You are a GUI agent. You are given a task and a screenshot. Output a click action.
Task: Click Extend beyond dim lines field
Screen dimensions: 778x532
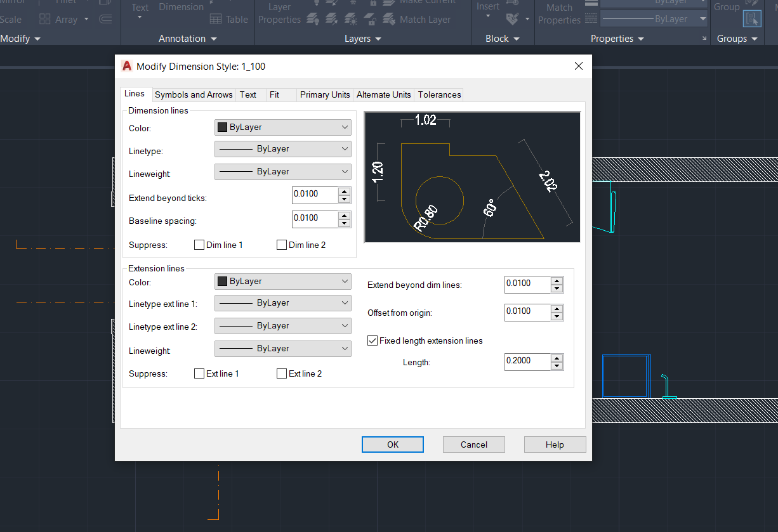coord(527,284)
